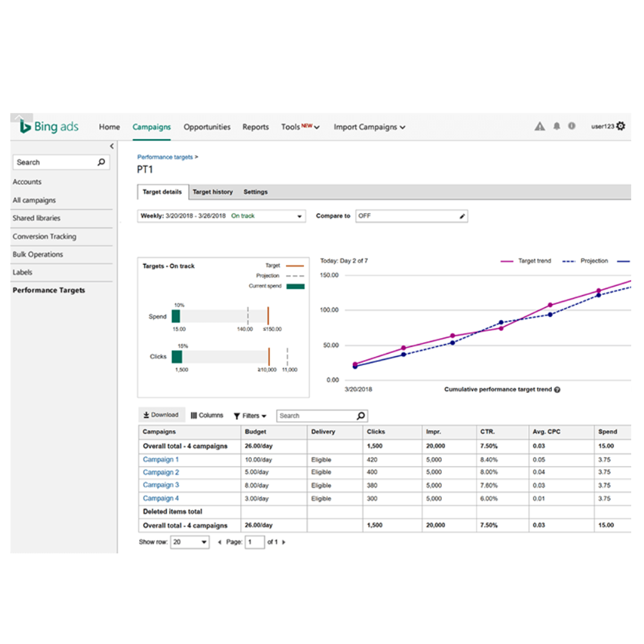The image size is (644, 644).
Task: Click the Bing ads logo
Action: [50, 127]
